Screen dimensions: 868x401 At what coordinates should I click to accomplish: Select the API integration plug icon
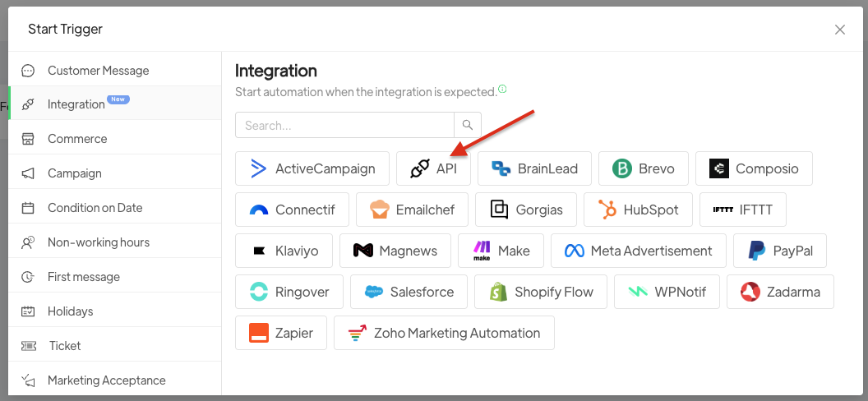click(x=420, y=168)
